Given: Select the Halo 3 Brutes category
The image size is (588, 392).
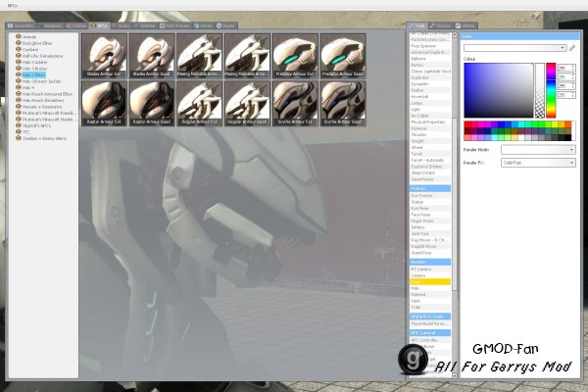Looking at the screenshot, I should point(34,69).
